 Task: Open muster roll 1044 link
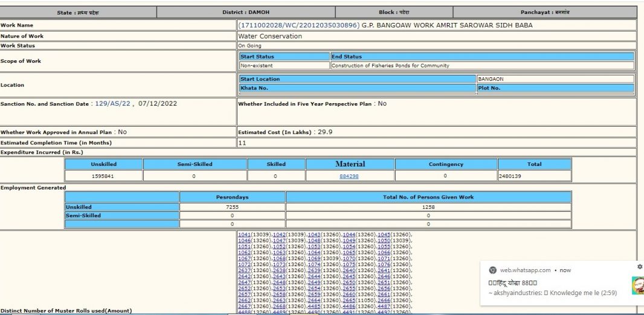coord(349,235)
